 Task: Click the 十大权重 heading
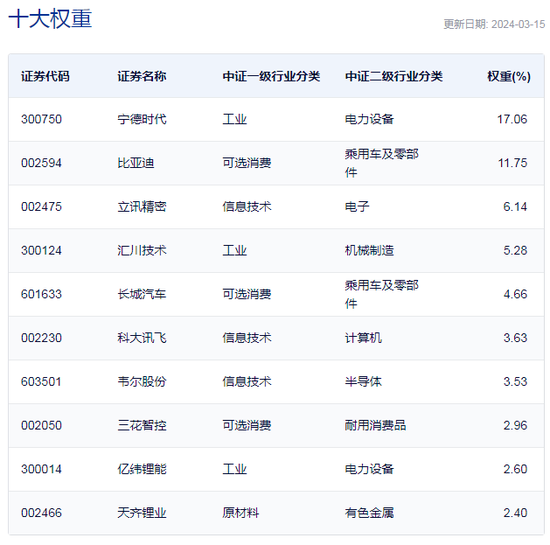50,19
